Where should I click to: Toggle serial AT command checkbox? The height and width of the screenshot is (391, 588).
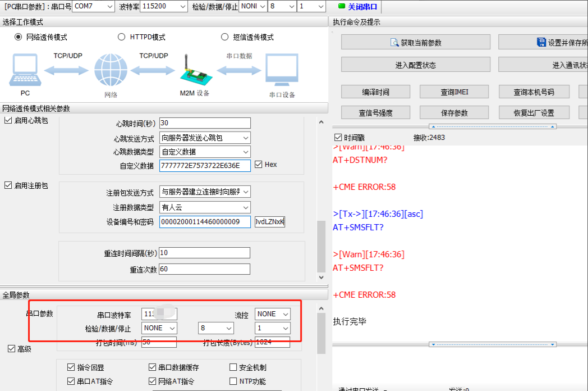[x=71, y=381]
